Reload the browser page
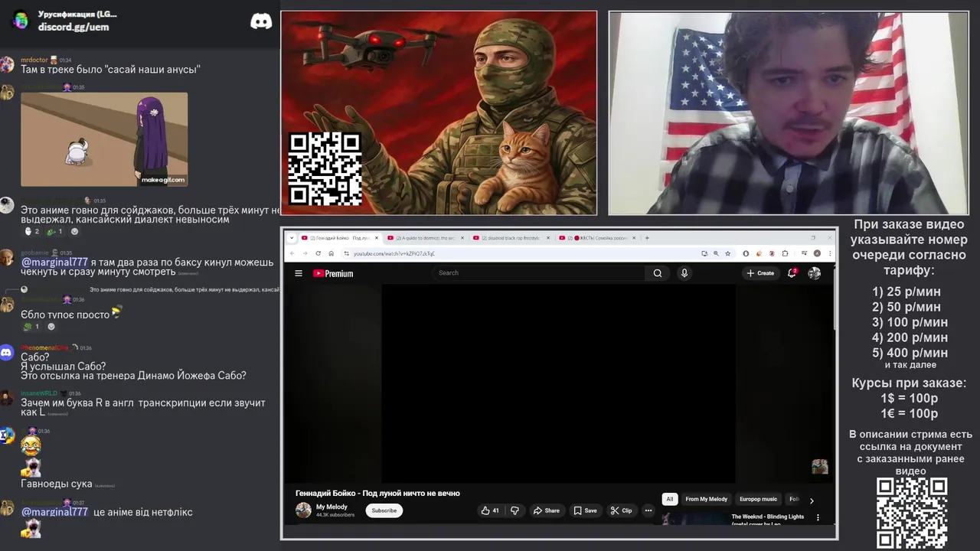Viewport: 980px width, 551px height. tap(318, 253)
